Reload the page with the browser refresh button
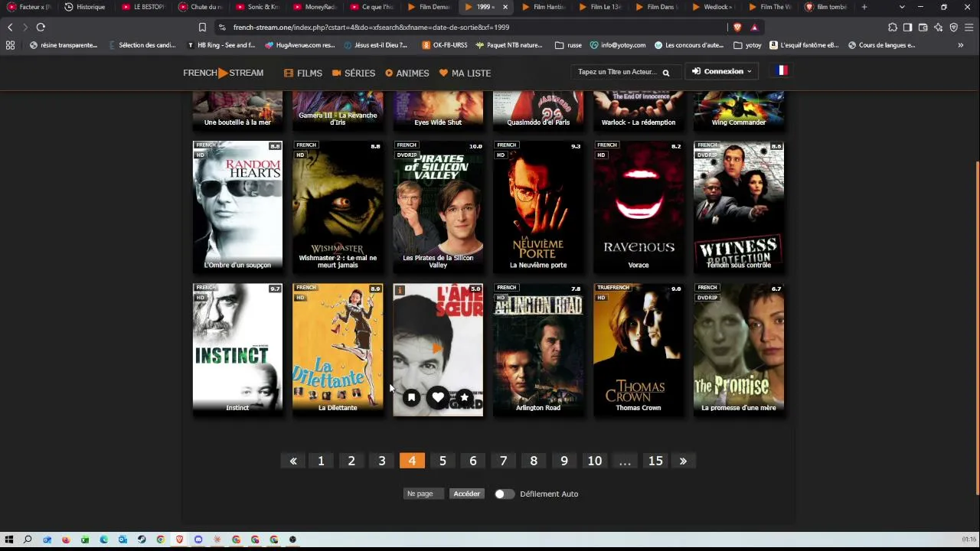This screenshot has height=551, width=980. (41, 27)
